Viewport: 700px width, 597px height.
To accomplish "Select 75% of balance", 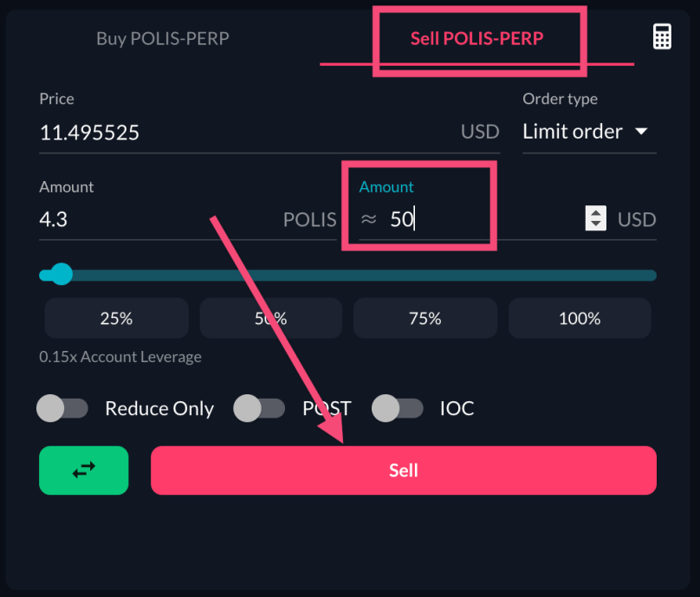I will tap(425, 318).
